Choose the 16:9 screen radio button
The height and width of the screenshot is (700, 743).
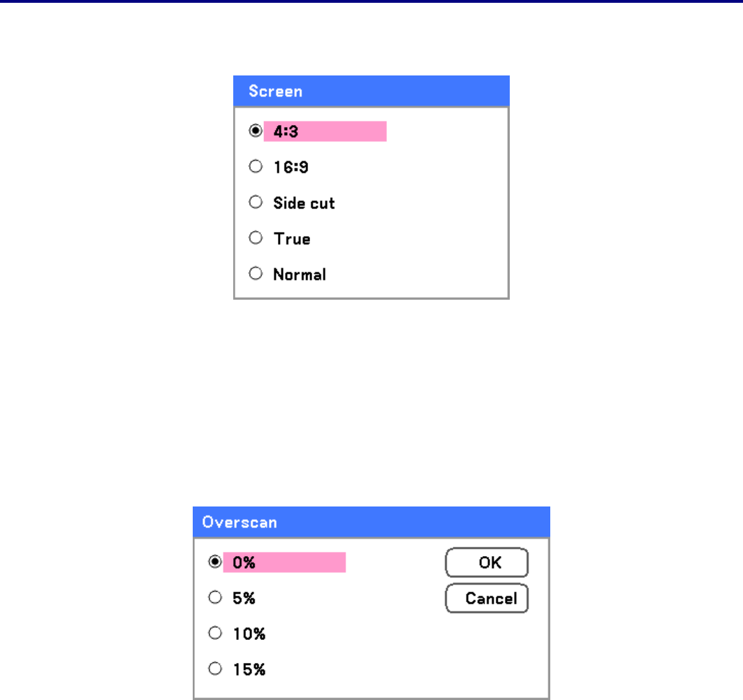pos(256,167)
